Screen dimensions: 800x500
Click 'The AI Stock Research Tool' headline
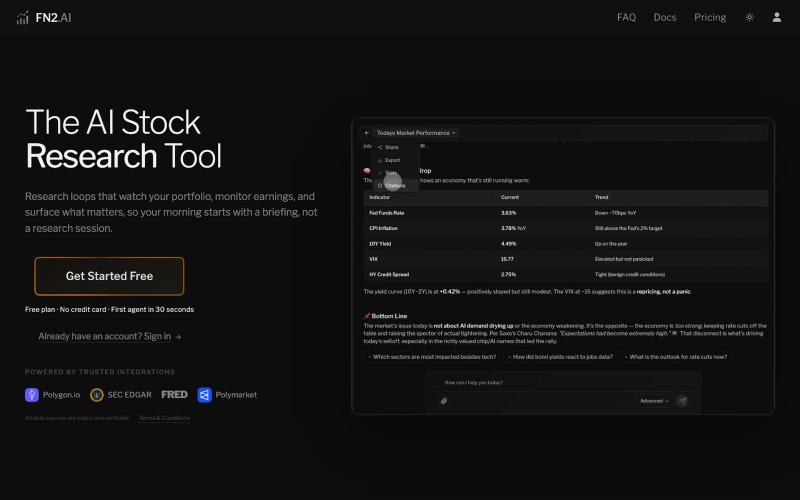click(123, 139)
